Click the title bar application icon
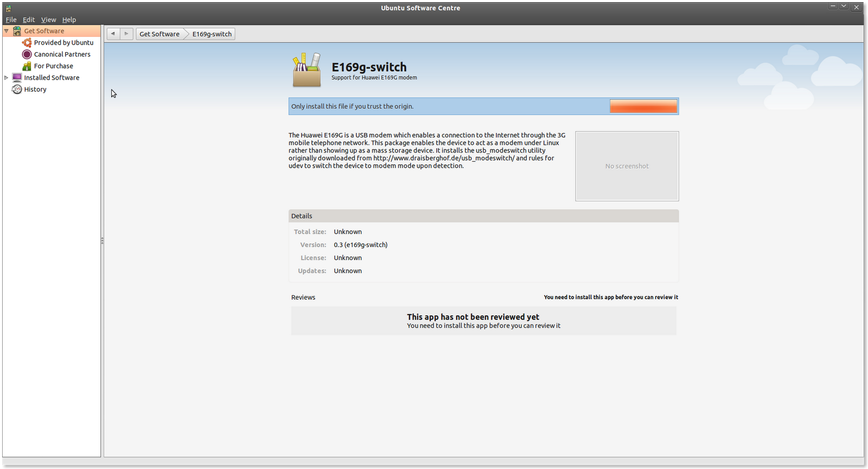Image resolution: width=868 pixels, height=469 pixels. point(9,8)
